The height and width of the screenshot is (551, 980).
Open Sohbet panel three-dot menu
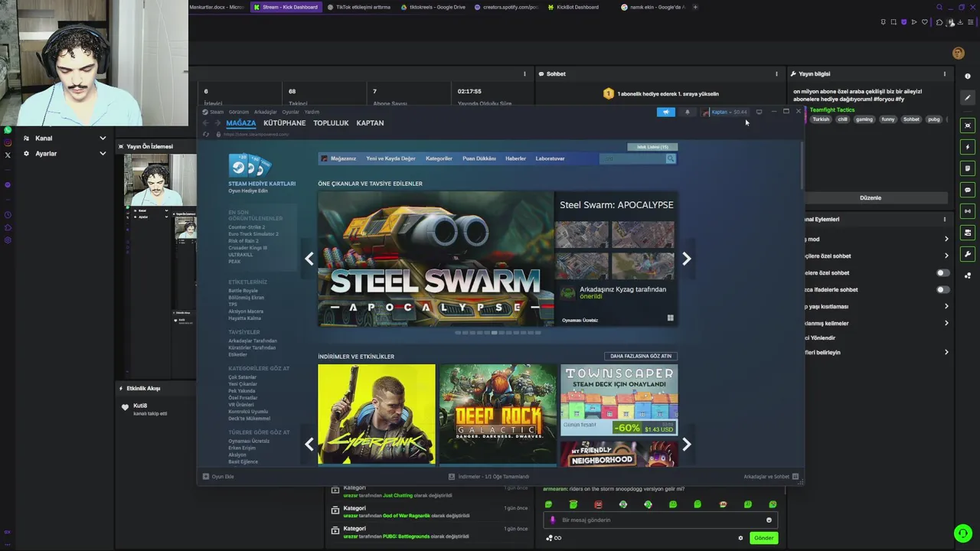coord(776,74)
